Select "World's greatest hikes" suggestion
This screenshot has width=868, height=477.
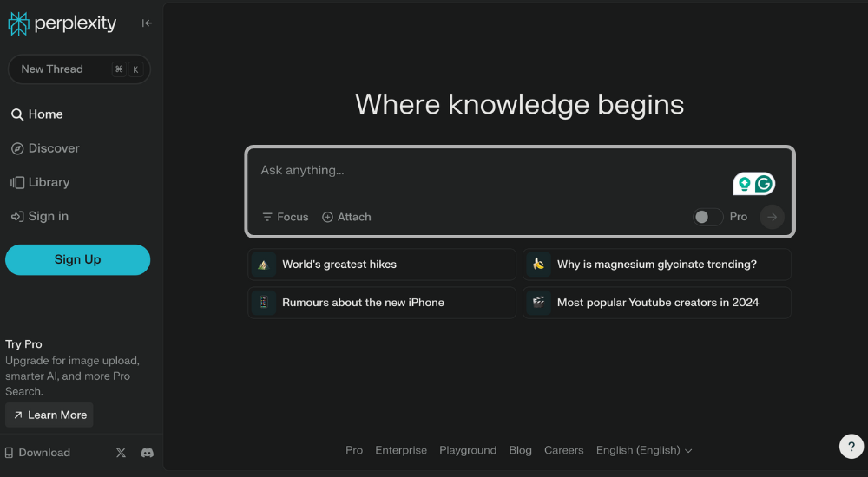pyautogui.click(x=382, y=265)
